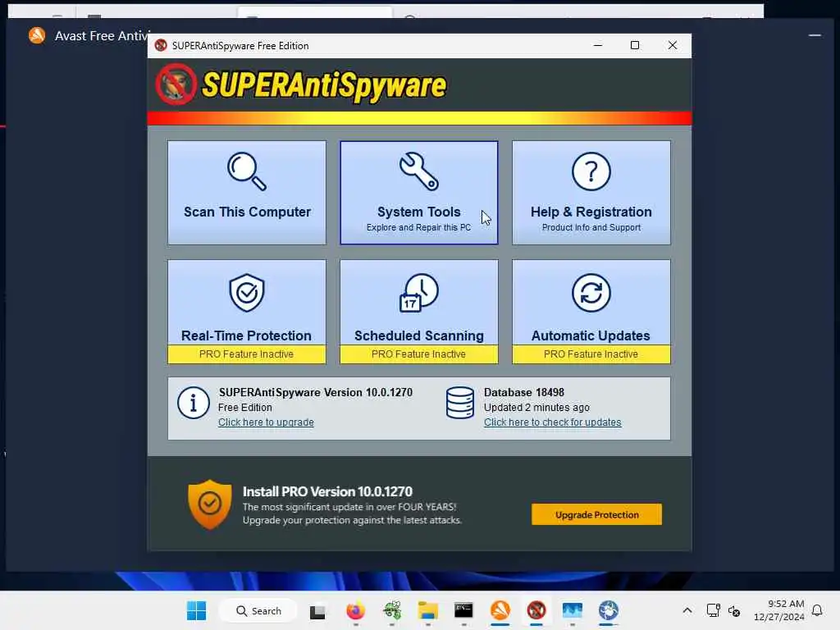Launch Firefox from the taskbar
840x630 pixels.
(355, 610)
